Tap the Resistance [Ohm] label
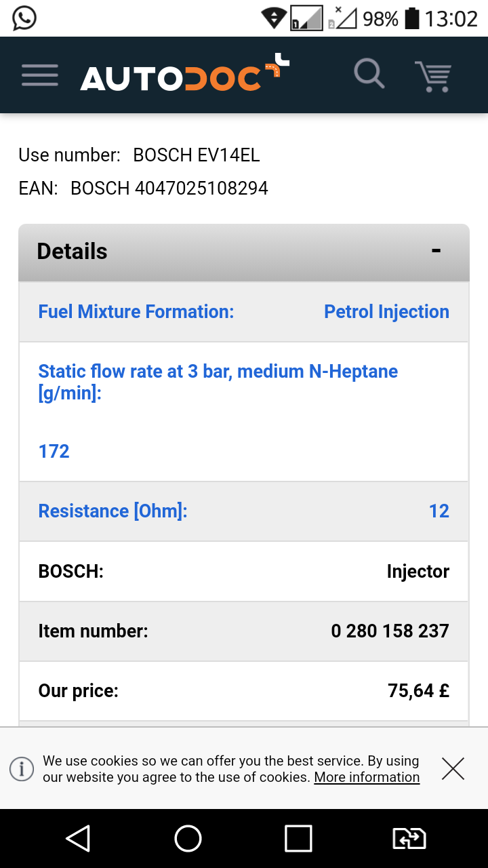 [113, 511]
